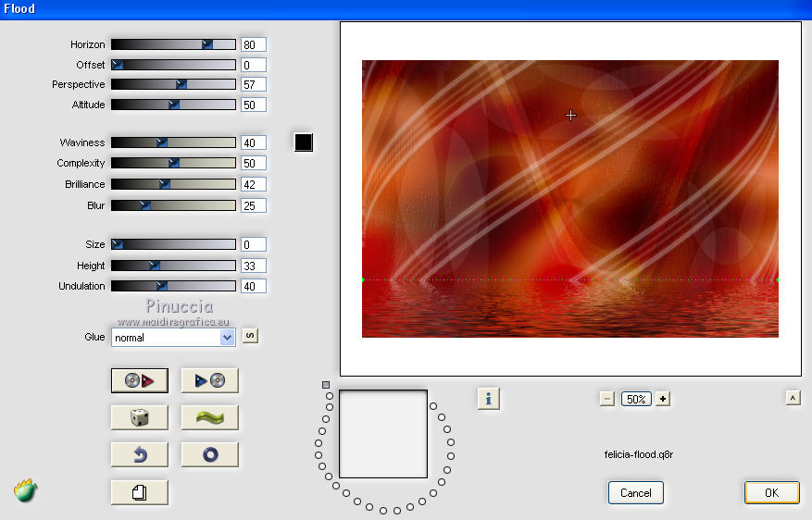
Task: Click the Height slider track
Action: coord(173,266)
